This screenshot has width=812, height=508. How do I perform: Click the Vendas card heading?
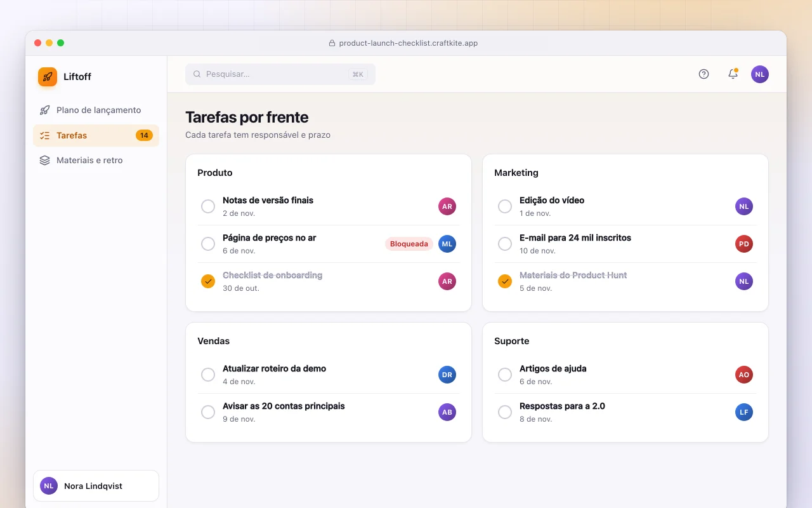coord(214,341)
